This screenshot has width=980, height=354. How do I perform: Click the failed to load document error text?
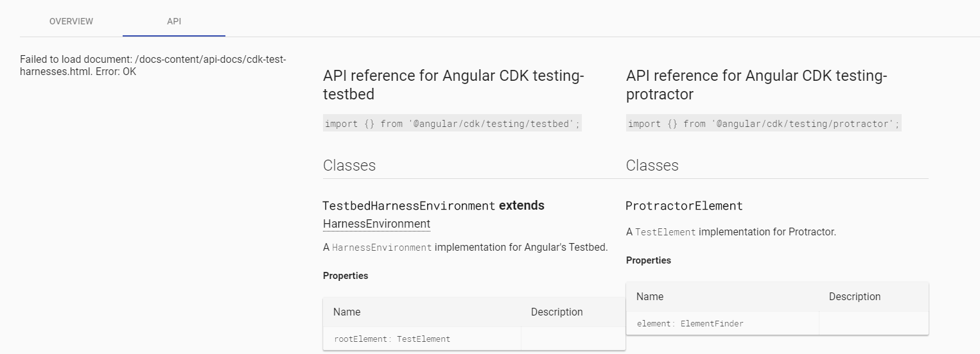pos(153,65)
